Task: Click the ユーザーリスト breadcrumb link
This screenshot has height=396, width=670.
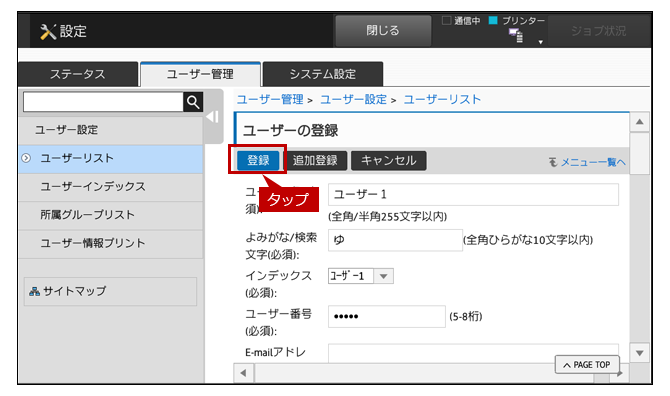Action: (442, 100)
